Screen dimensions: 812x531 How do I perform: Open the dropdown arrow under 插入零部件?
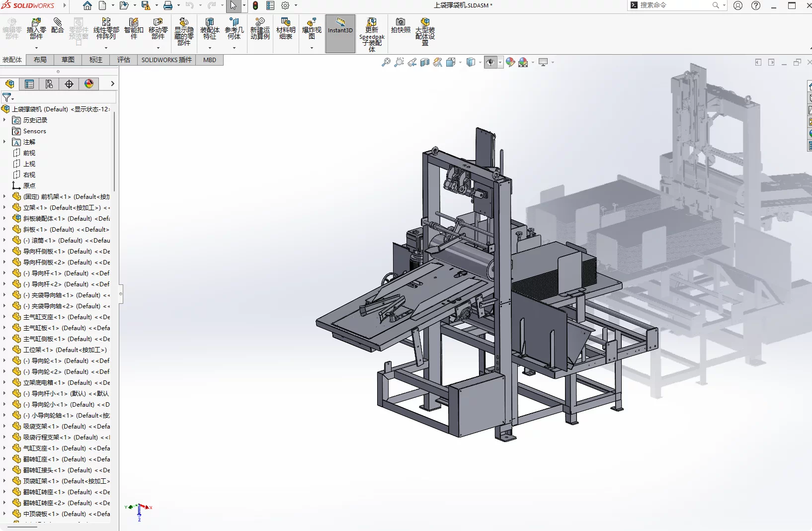[x=36, y=48]
